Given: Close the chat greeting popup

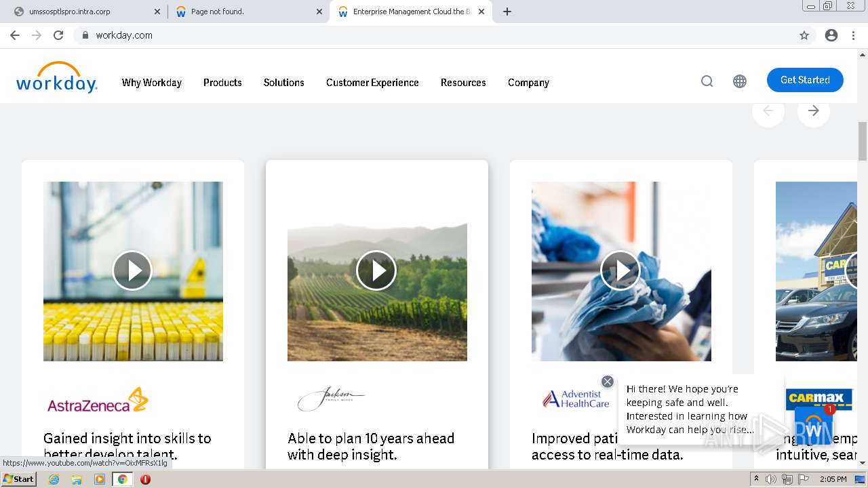Looking at the screenshot, I should [x=608, y=382].
